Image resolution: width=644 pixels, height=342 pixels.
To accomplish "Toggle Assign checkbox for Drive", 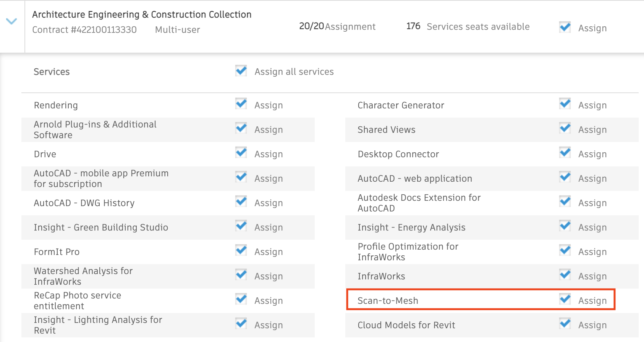I will pos(241,153).
